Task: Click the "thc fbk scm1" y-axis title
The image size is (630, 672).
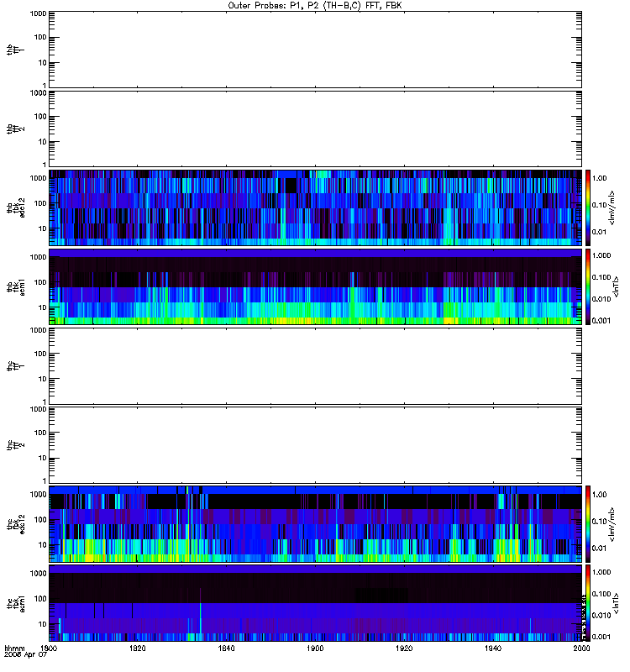Action: click(x=15, y=603)
